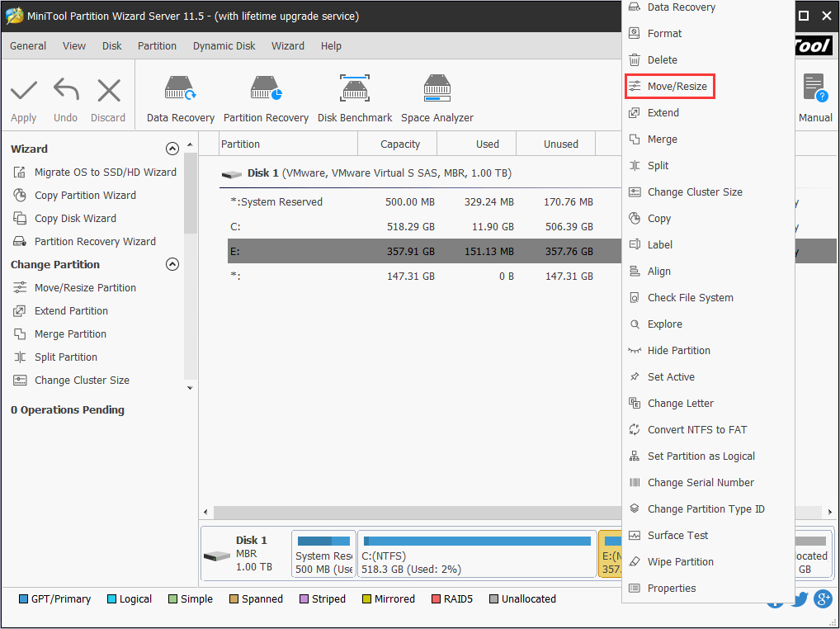Open the General menu
This screenshot has width=840, height=629.
click(x=28, y=46)
